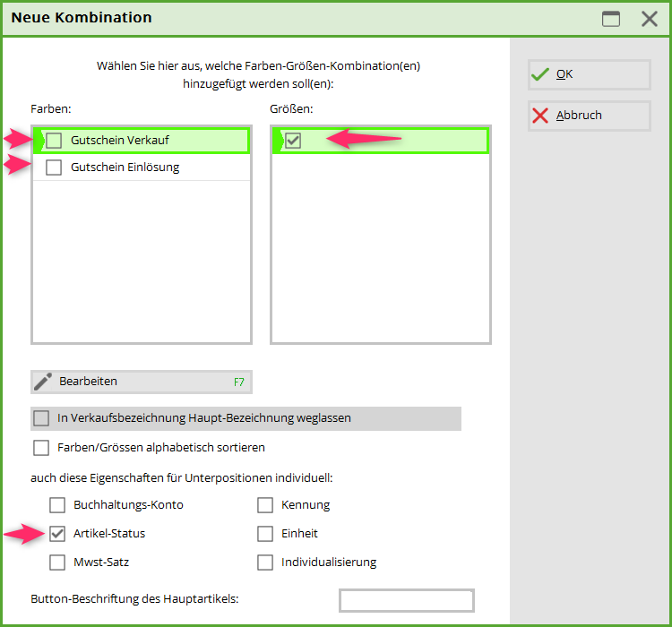The width and height of the screenshot is (672, 627).
Task: Enable Haupt-Bezeichnung weglassen option
Action: (41, 418)
